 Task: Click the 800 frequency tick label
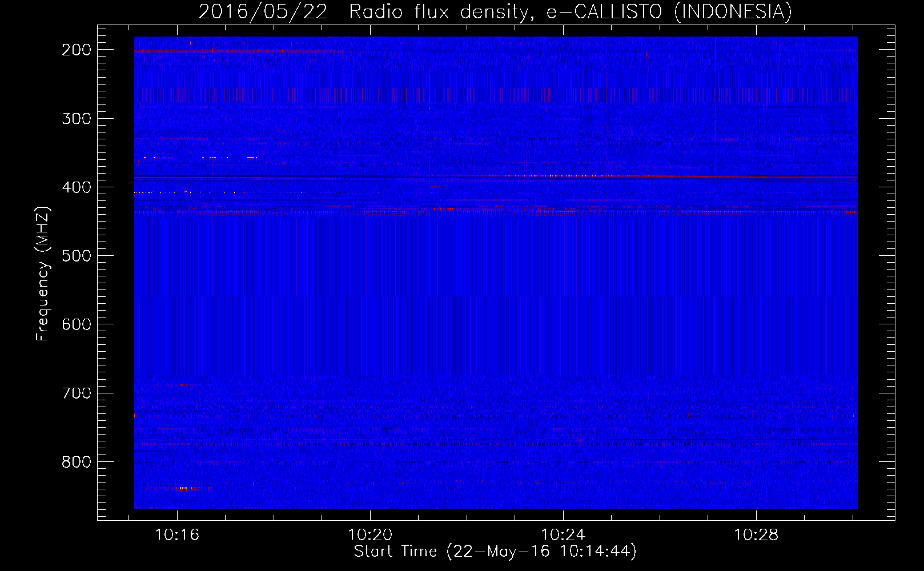point(77,461)
